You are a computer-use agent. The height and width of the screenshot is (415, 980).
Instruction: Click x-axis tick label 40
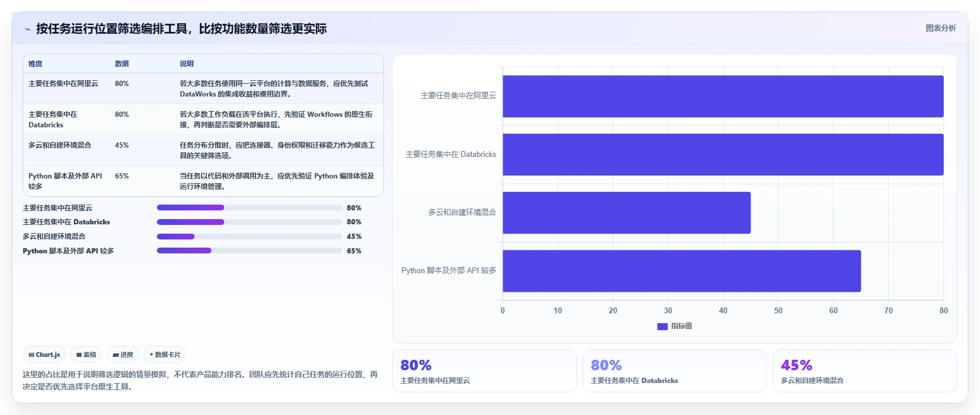[723, 311]
